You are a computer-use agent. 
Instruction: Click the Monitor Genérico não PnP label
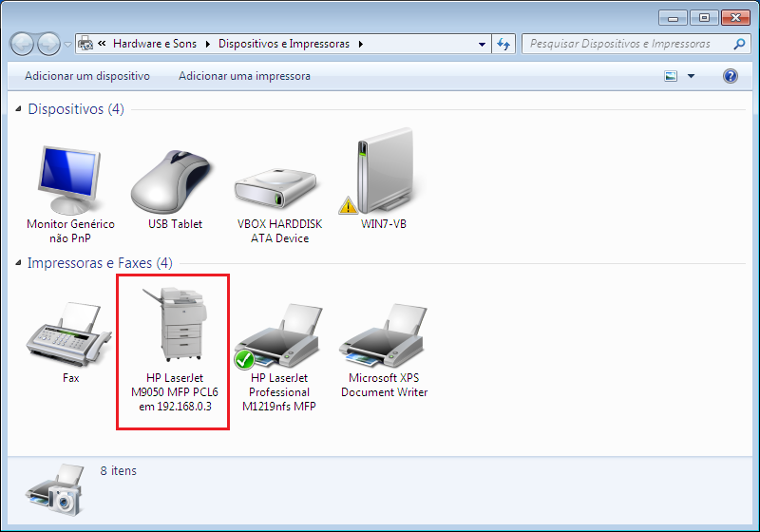70,231
